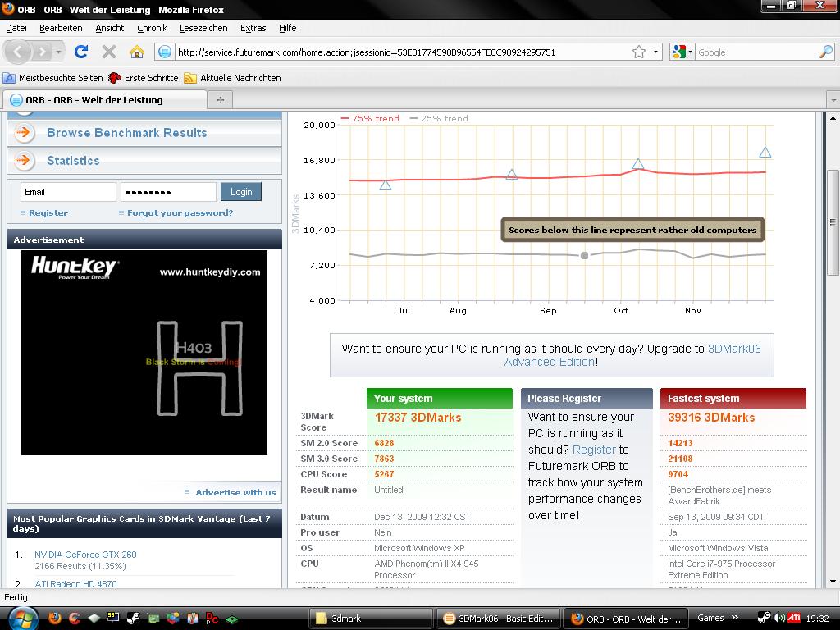Screen dimensions: 840x630
Task: Click the Firefox reload button
Action: click(80, 52)
